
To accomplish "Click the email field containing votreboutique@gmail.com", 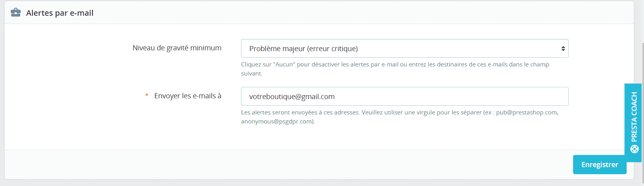I will 405,96.
